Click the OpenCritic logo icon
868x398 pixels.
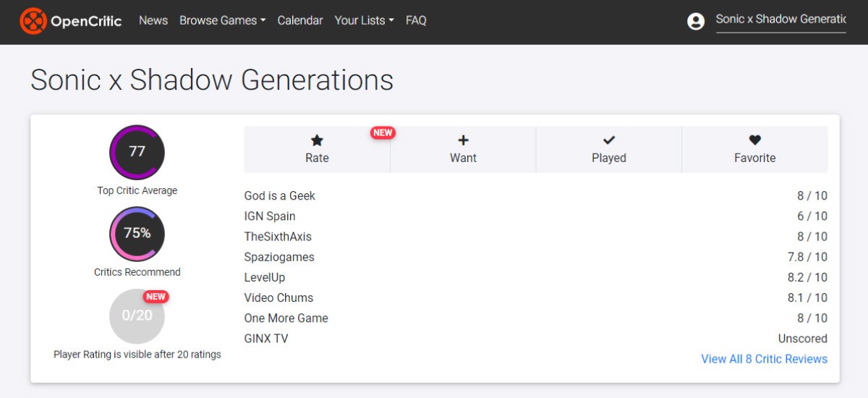[33, 21]
